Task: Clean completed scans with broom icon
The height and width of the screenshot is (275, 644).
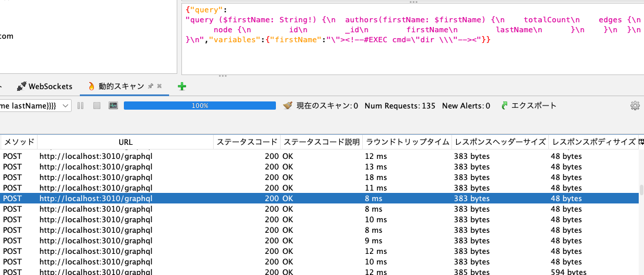Action: 288,106
